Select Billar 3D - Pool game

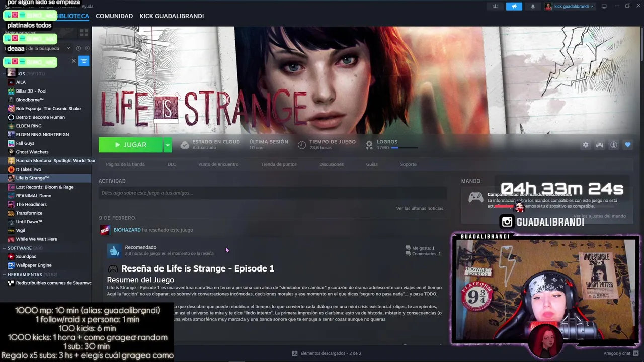coord(31,91)
